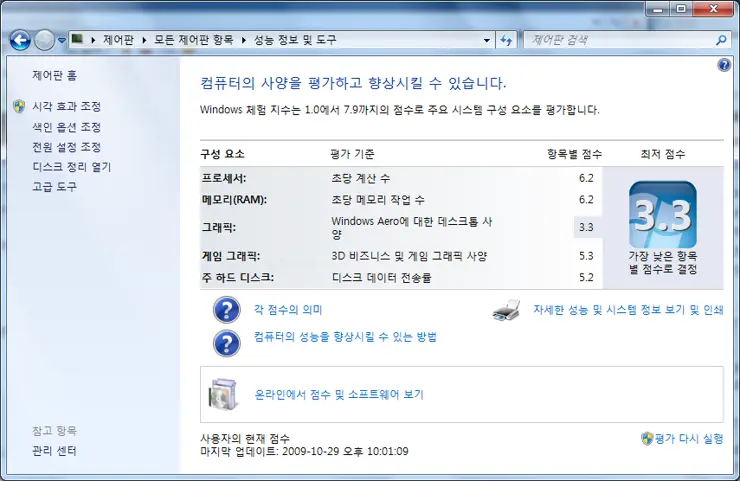The height and width of the screenshot is (481, 740).
Task: Select the 프로세서 row label
Action: [224, 178]
